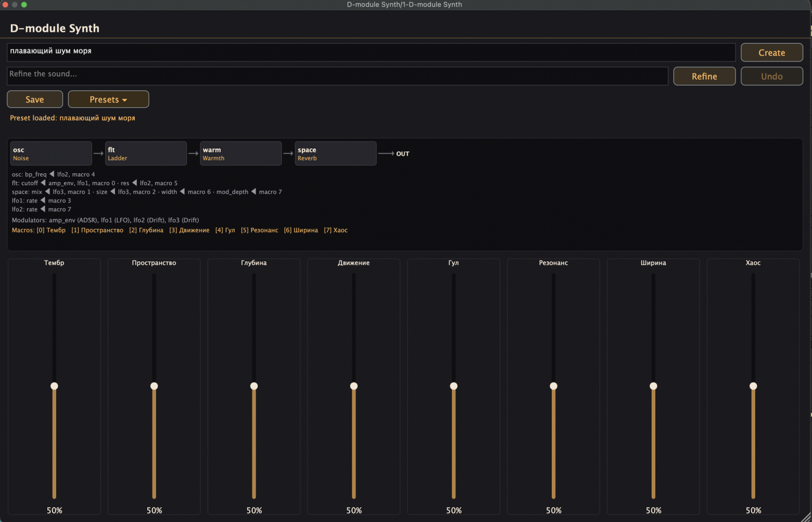
Task: Click the Тембр slider handle
Action: coord(54,386)
